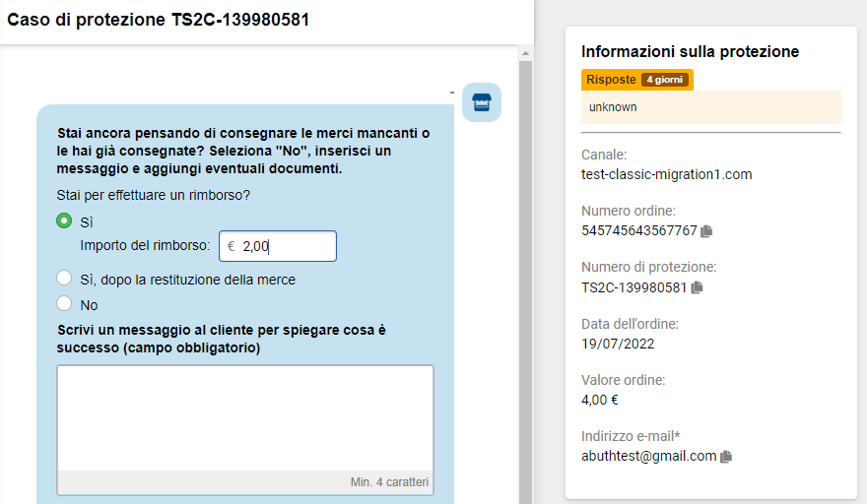867x504 pixels.
Task: Select the 'Sì' refund radio button
Action: tap(64, 221)
